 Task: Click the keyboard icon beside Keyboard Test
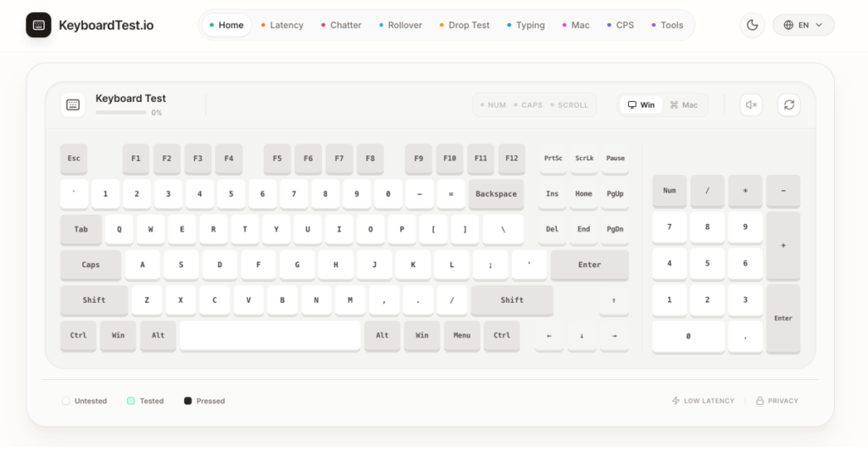(73, 105)
